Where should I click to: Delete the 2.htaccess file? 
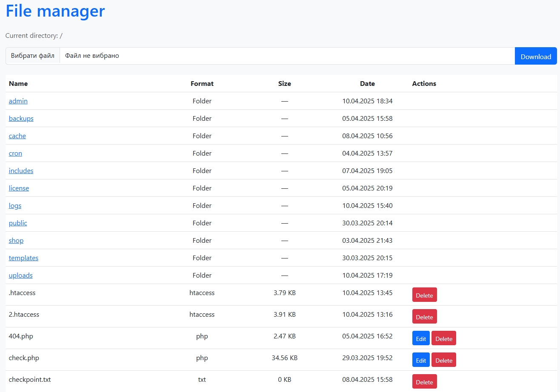424,317
